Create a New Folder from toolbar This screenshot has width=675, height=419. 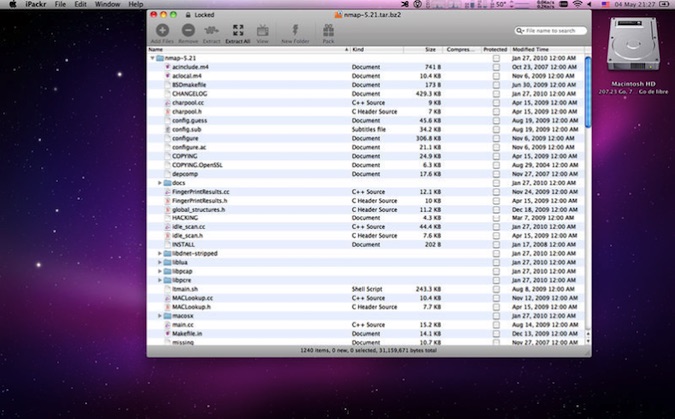point(295,32)
